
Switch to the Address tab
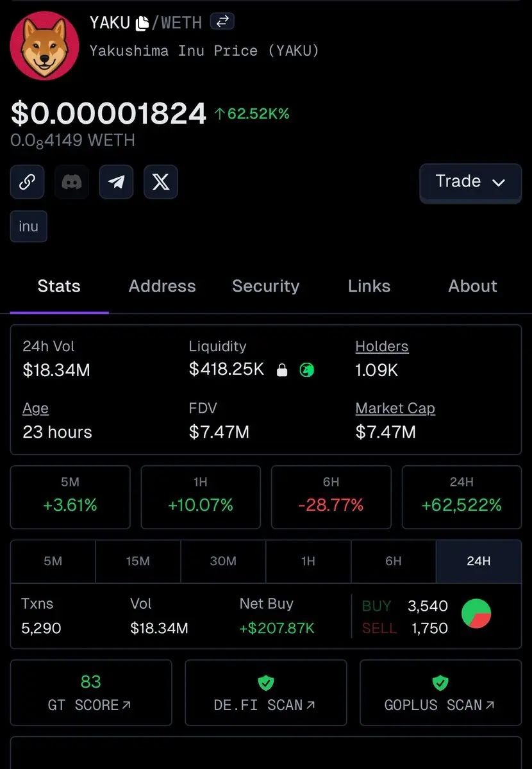pos(162,286)
